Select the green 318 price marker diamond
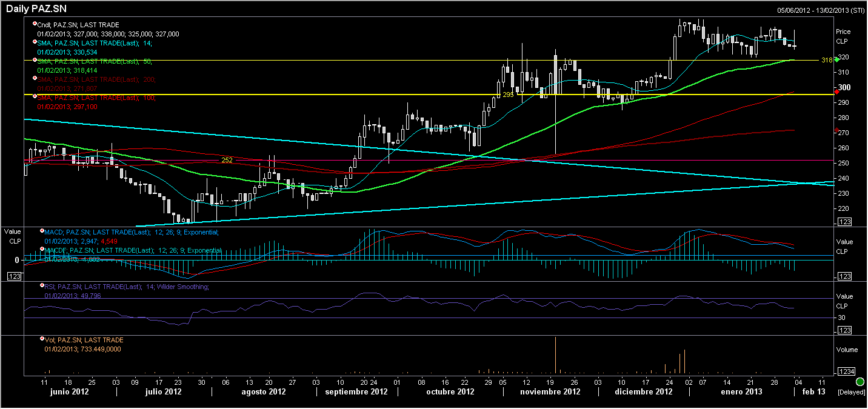Screen dimensions: 868x409 coord(837,59)
